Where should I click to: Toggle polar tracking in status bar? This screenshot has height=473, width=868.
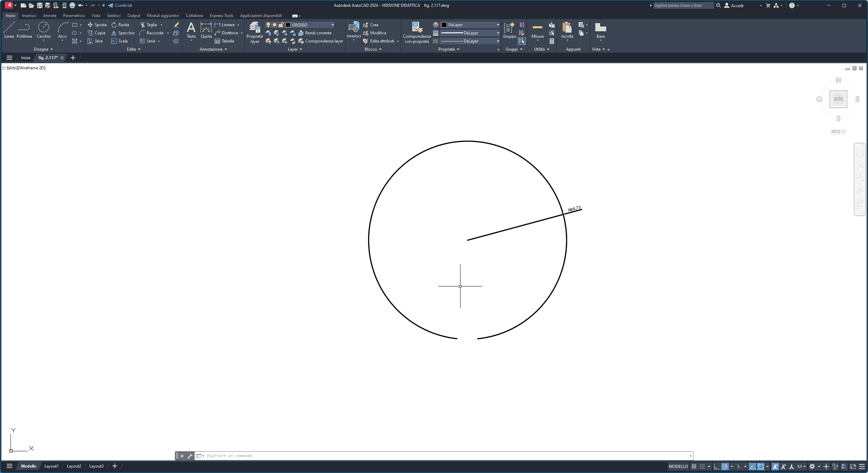[725, 467]
